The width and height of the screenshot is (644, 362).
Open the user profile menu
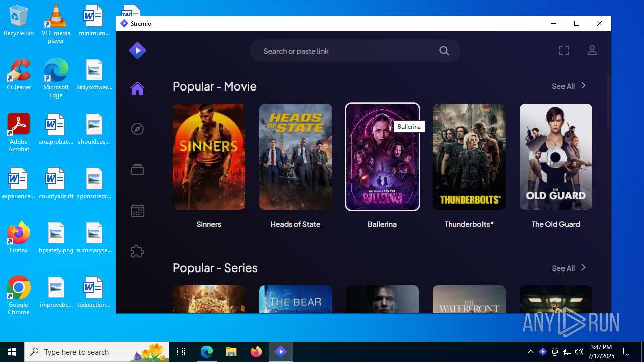pos(592,50)
